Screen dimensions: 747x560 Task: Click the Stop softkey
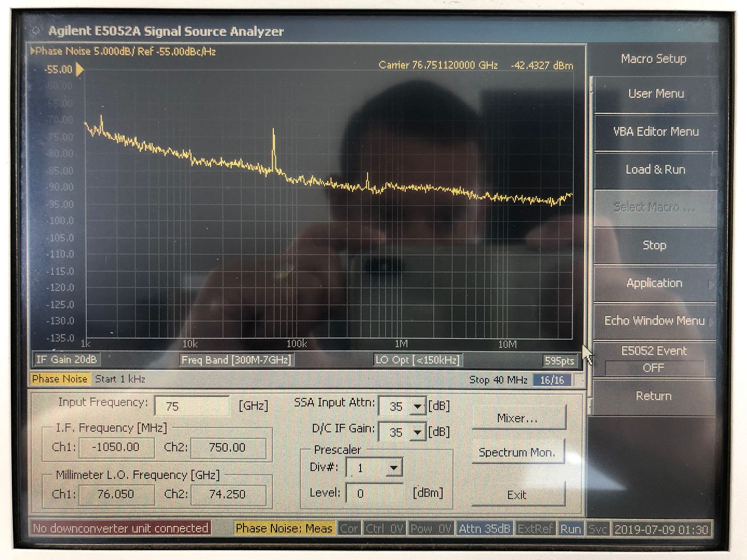tap(655, 245)
